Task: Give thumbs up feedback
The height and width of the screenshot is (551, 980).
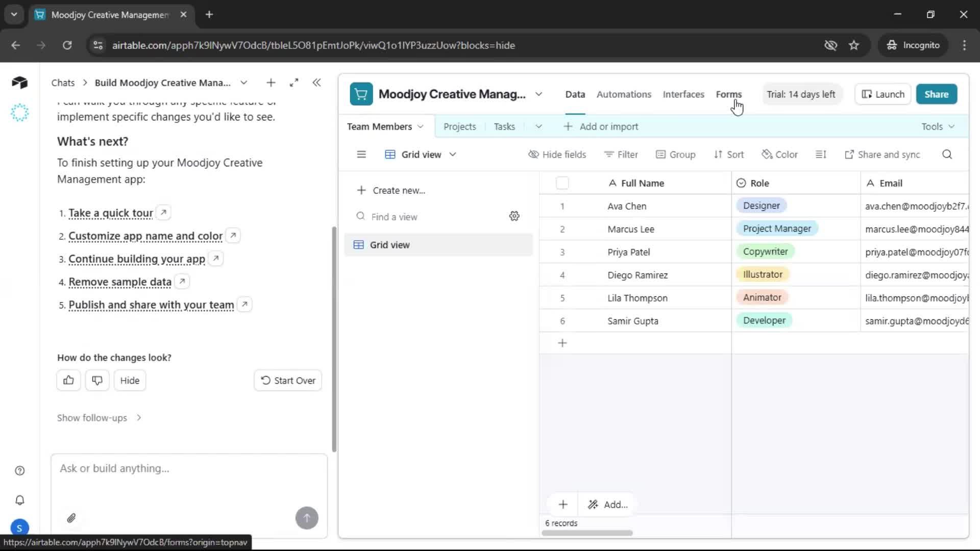Action: pyautogui.click(x=68, y=380)
